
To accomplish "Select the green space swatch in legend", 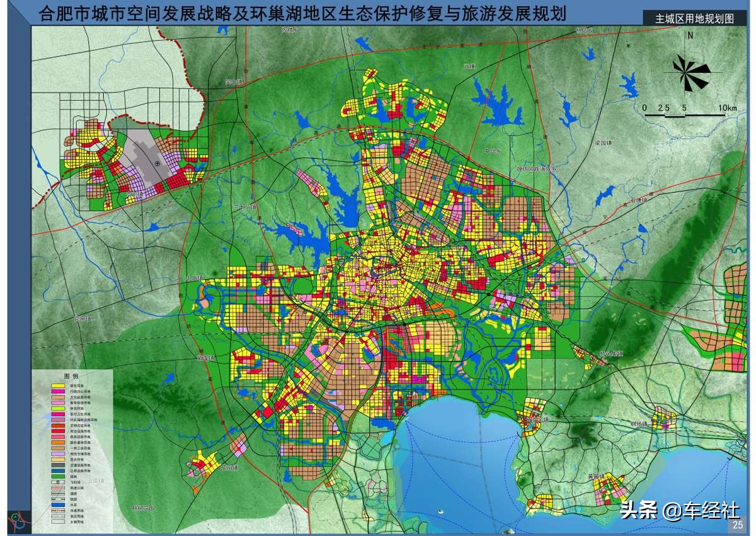I will (x=58, y=476).
